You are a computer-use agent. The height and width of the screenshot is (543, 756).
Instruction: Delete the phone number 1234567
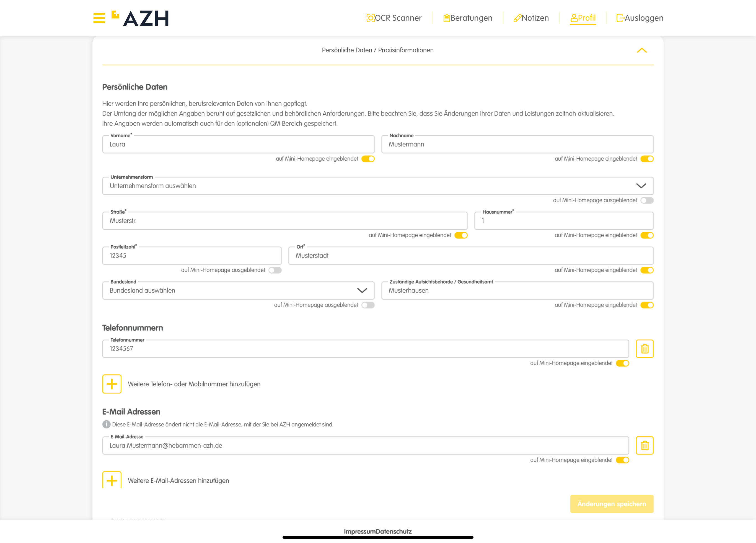644,349
